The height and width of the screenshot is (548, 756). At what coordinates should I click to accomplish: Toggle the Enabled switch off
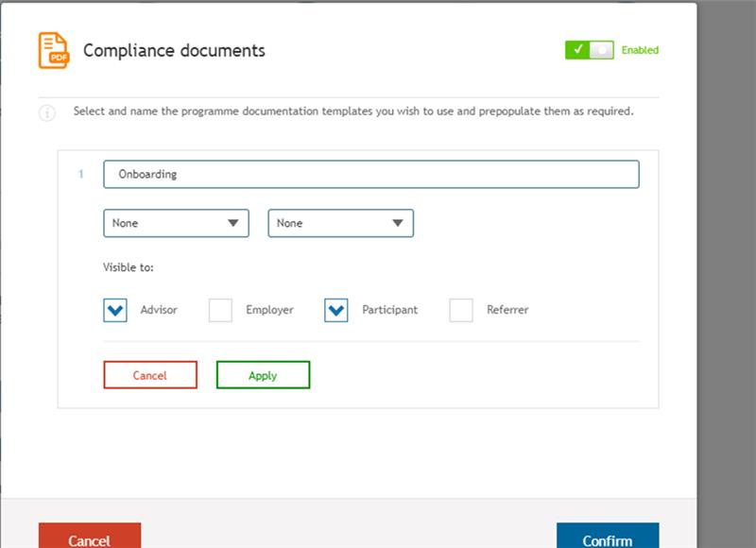coord(589,50)
